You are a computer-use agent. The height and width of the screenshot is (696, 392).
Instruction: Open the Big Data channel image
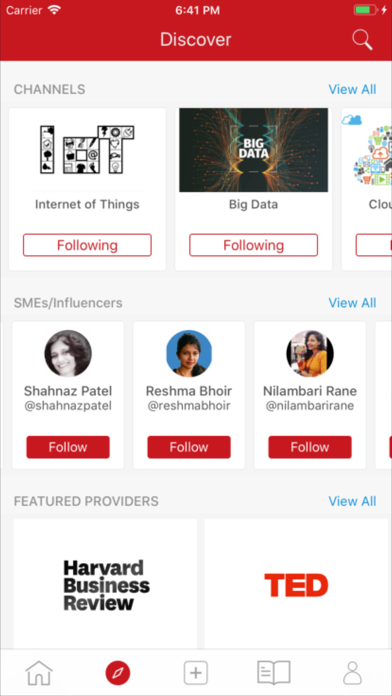coord(253,150)
